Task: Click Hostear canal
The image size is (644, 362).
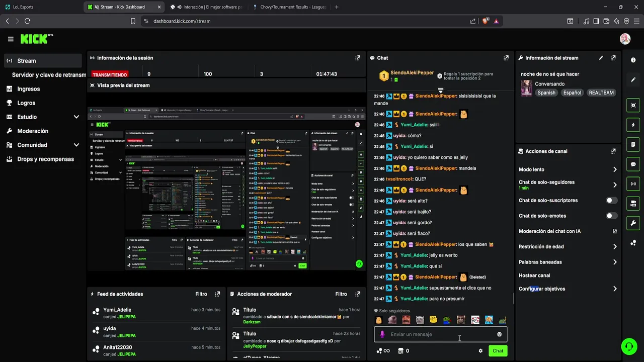Action: 534,276
